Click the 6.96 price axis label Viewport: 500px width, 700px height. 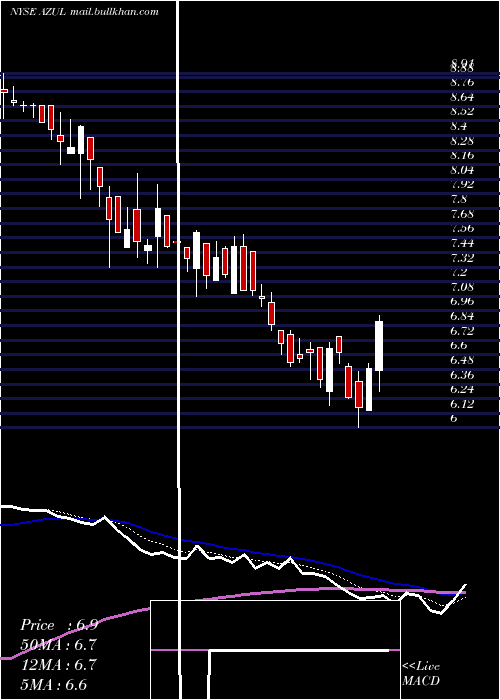[x=462, y=302]
